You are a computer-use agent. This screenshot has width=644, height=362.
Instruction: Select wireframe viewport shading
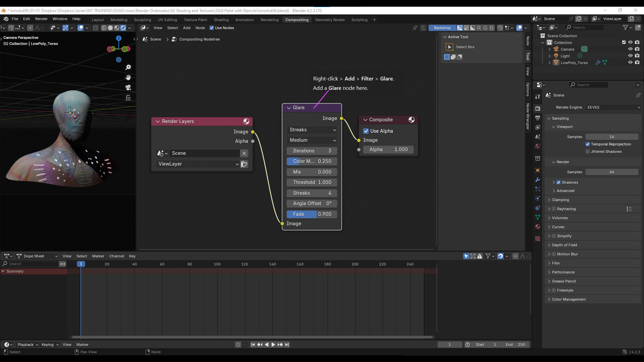click(x=104, y=28)
